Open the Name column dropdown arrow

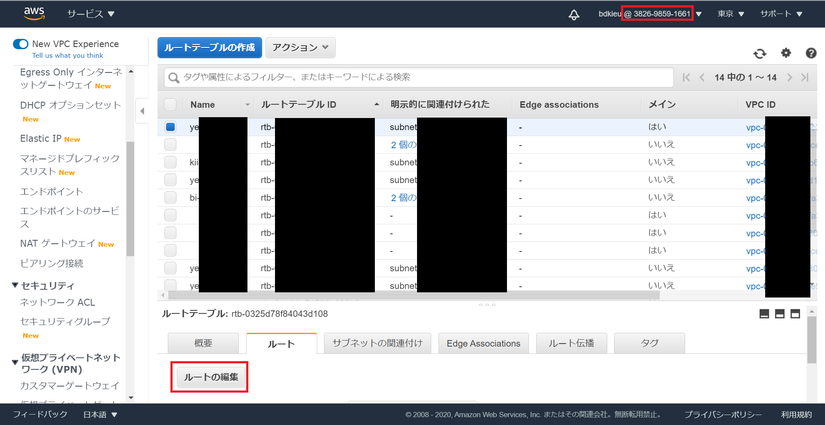click(x=247, y=105)
